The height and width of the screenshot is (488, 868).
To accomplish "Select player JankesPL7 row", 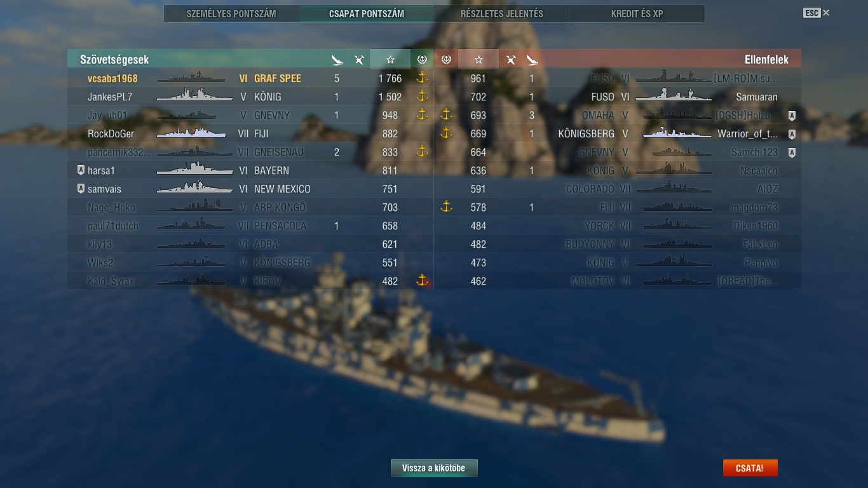I will pos(250,97).
